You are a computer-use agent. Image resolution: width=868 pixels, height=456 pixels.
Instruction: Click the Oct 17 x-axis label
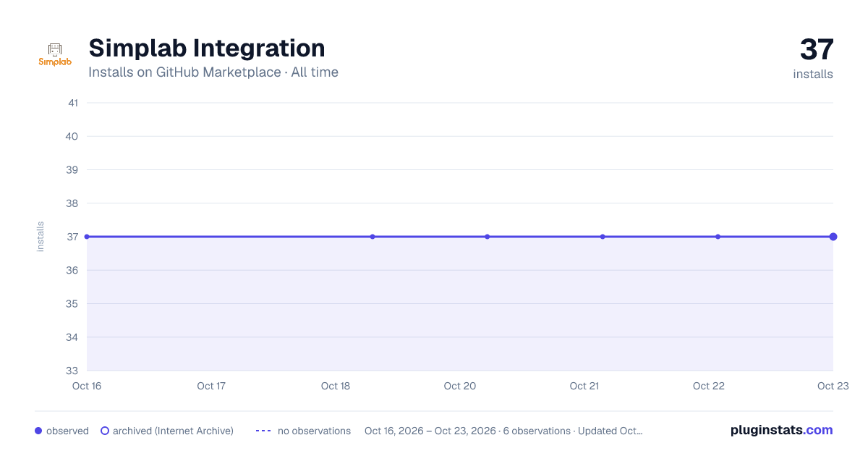coord(211,386)
